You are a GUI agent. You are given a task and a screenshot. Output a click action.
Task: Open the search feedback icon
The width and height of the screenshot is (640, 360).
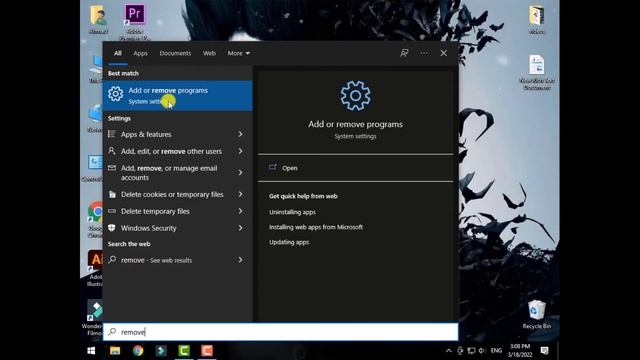coord(404,53)
